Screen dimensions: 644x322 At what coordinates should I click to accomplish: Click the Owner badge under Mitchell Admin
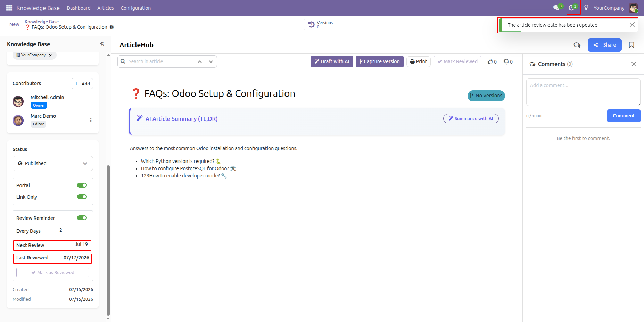39,105
